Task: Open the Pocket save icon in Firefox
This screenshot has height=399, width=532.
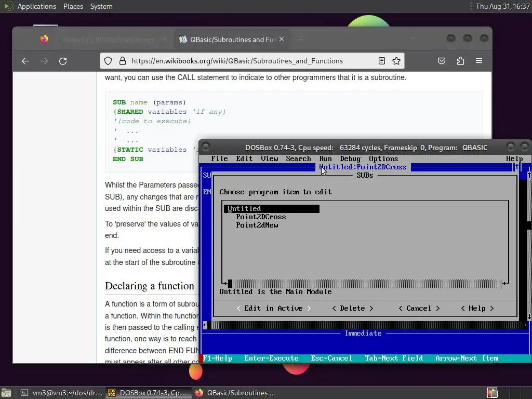Action: click(x=442, y=61)
